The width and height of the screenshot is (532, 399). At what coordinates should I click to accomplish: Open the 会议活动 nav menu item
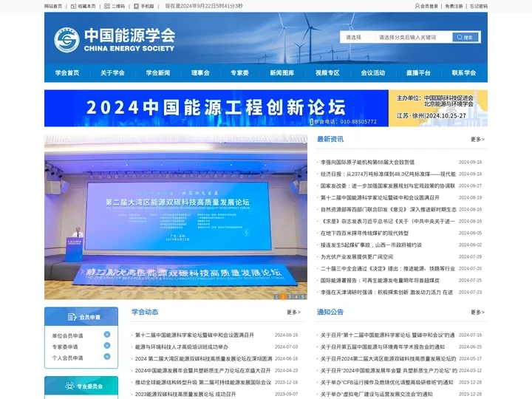pos(373,73)
